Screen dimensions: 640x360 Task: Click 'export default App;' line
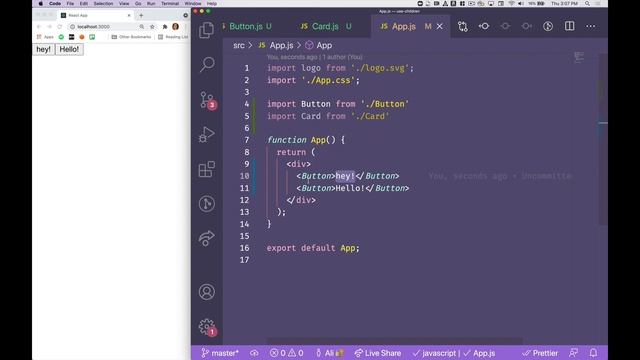coord(313,248)
